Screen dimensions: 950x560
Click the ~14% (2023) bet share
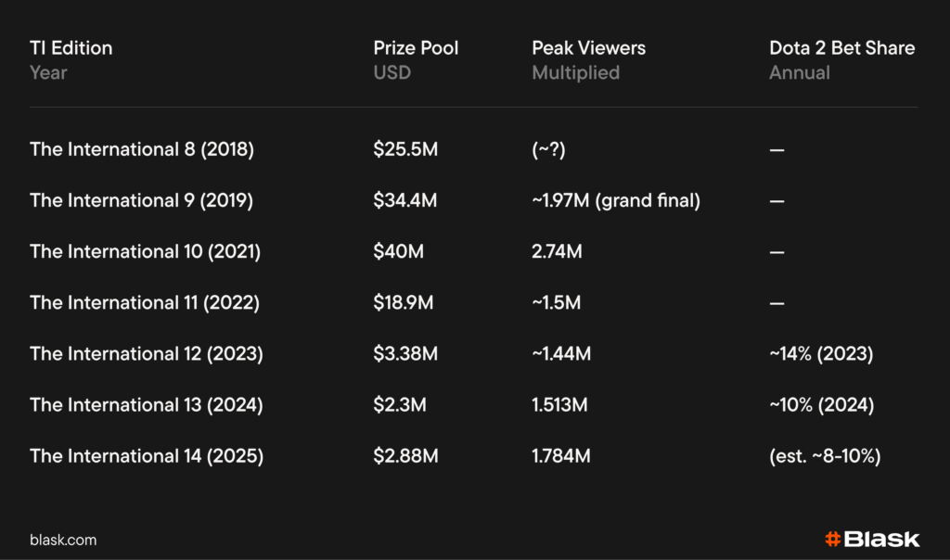pyautogui.click(x=821, y=353)
